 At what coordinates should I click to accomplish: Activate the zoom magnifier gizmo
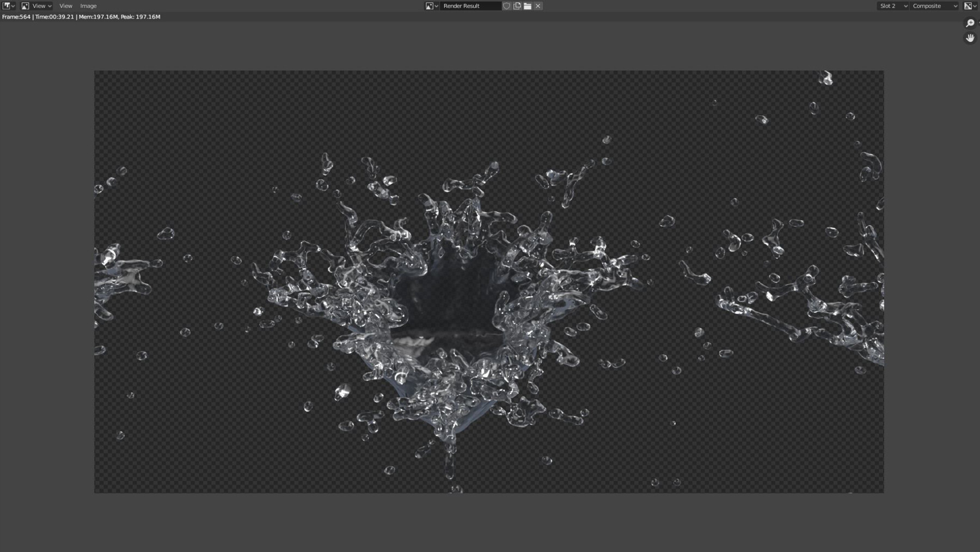[x=970, y=23]
